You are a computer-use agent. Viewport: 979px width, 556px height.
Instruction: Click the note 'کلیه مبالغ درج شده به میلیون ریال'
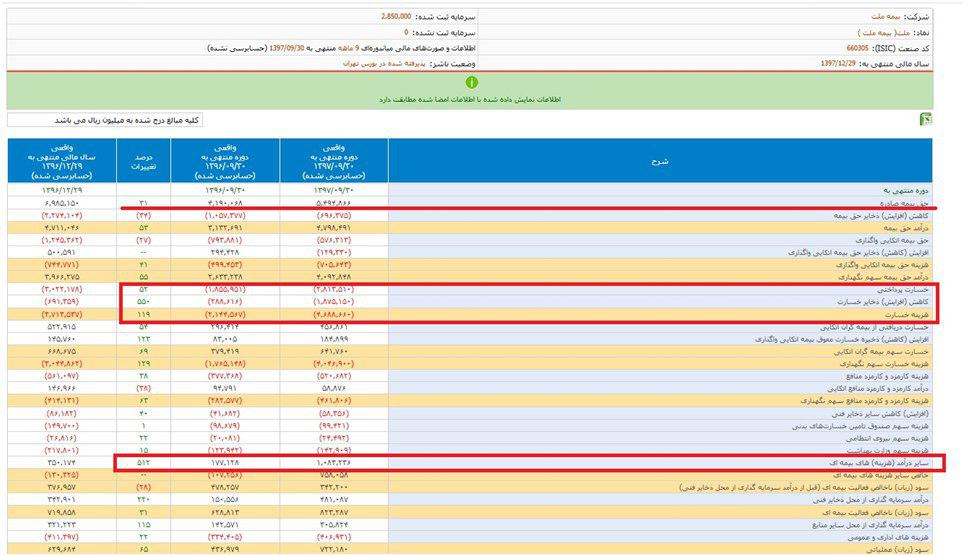click(x=127, y=120)
